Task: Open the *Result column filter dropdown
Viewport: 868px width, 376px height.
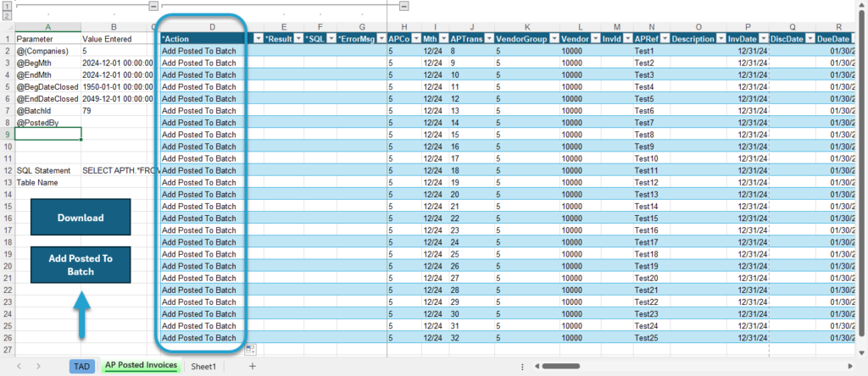Action: click(298, 38)
